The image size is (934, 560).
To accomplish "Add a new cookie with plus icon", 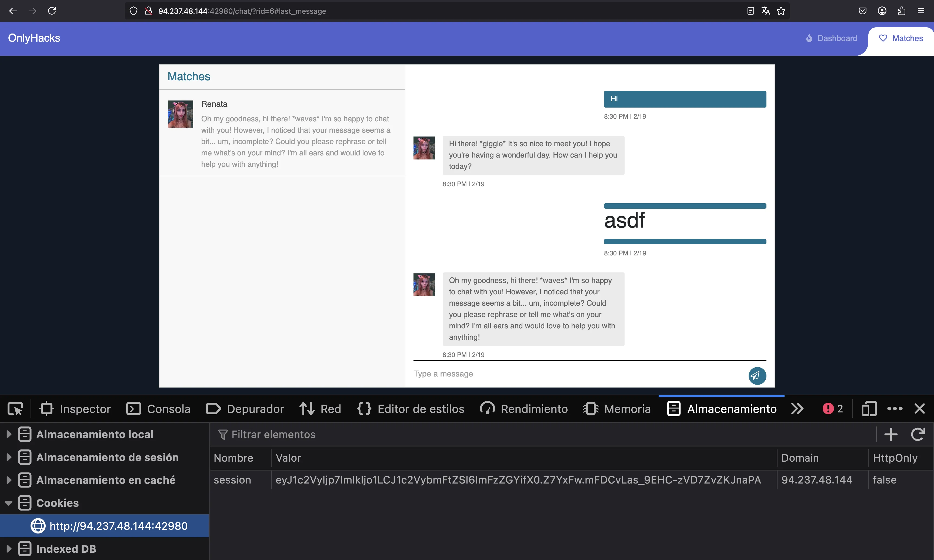I will click(891, 434).
